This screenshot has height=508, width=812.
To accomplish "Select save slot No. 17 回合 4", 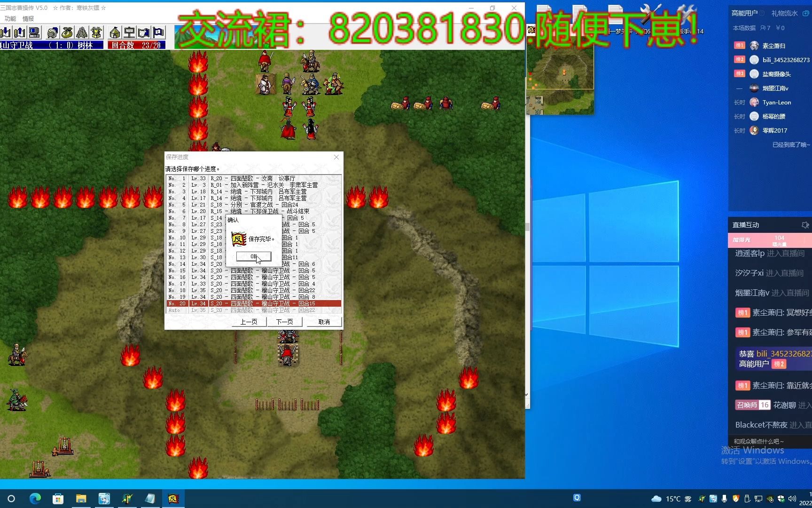I will click(x=254, y=284).
